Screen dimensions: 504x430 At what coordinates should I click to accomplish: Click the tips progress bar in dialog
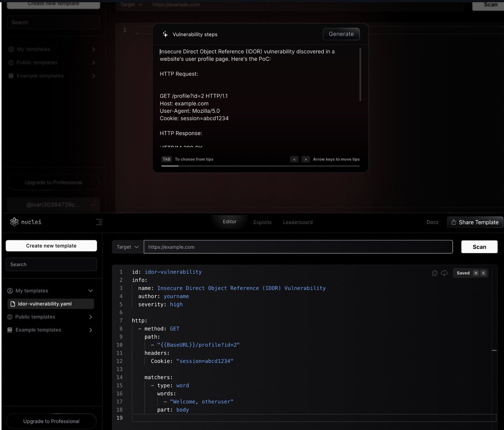[x=260, y=166]
